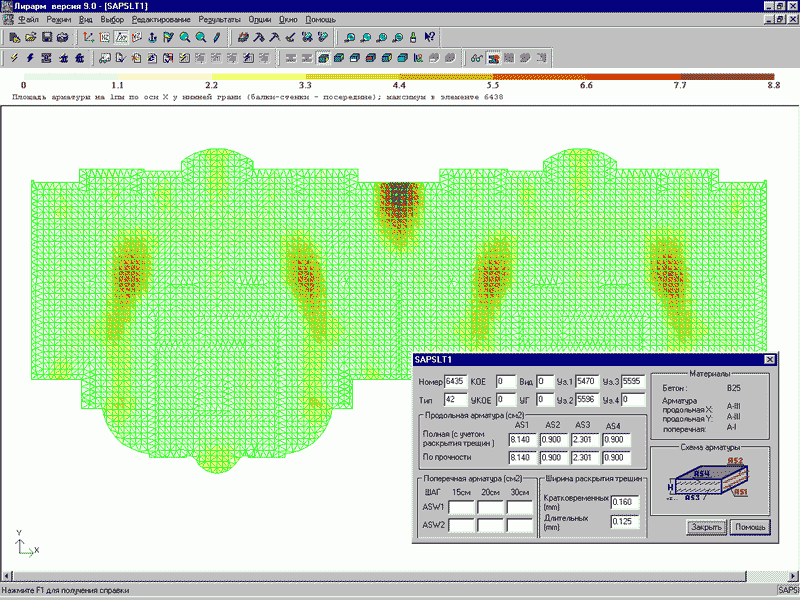Open the Файл menu
800x600 pixels.
pos(30,19)
